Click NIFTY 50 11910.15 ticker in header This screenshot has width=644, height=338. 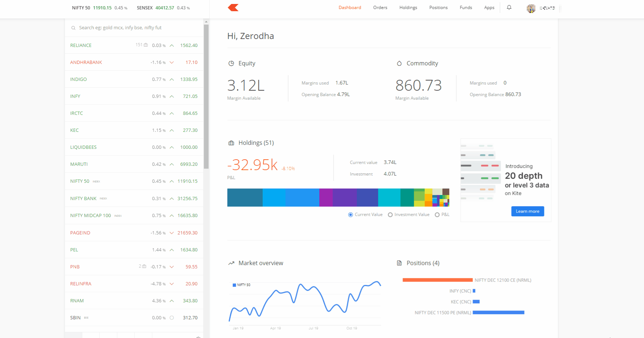click(100, 8)
